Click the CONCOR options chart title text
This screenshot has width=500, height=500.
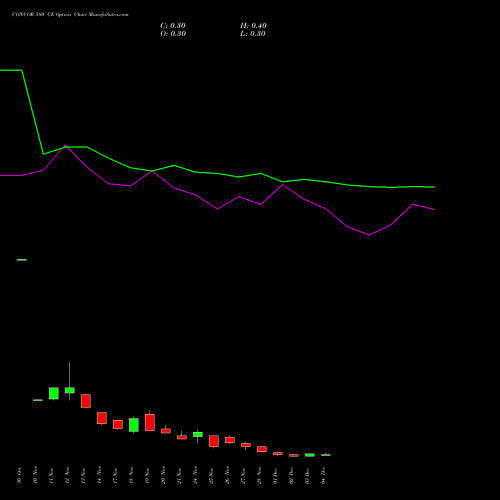coord(70,15)
